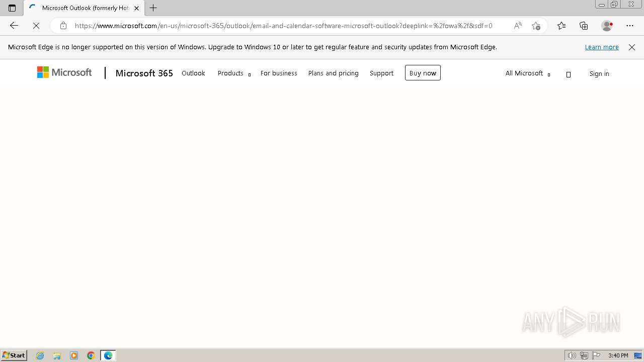Open the network status tray icon
Viewport: 644px width, 362px height.
(x=584, y=355)
